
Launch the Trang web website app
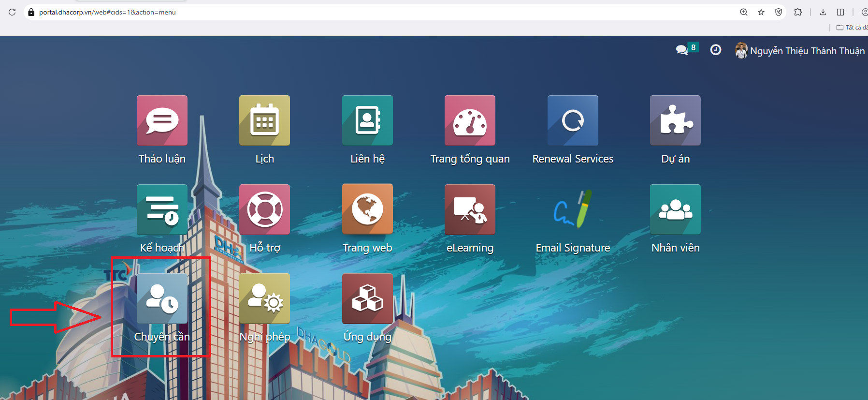click(367, 210)
